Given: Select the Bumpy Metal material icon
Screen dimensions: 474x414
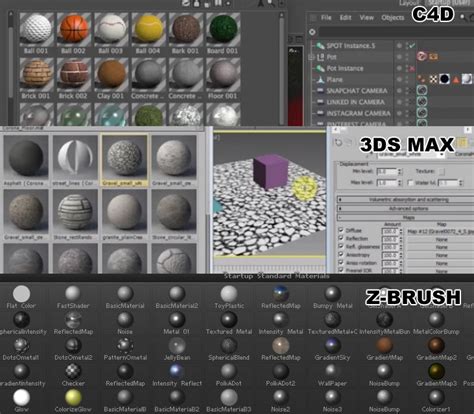Looking at the screenshot, I should (332, 294).
